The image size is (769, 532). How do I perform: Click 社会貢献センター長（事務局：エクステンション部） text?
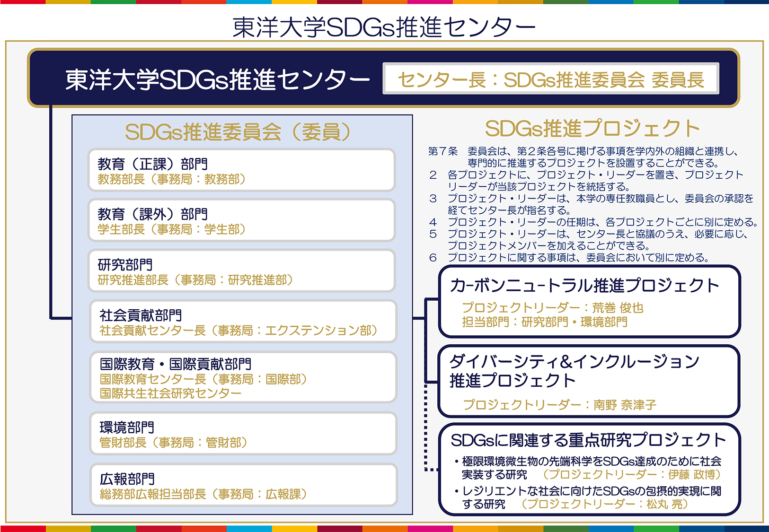click(x=239, y=331)
